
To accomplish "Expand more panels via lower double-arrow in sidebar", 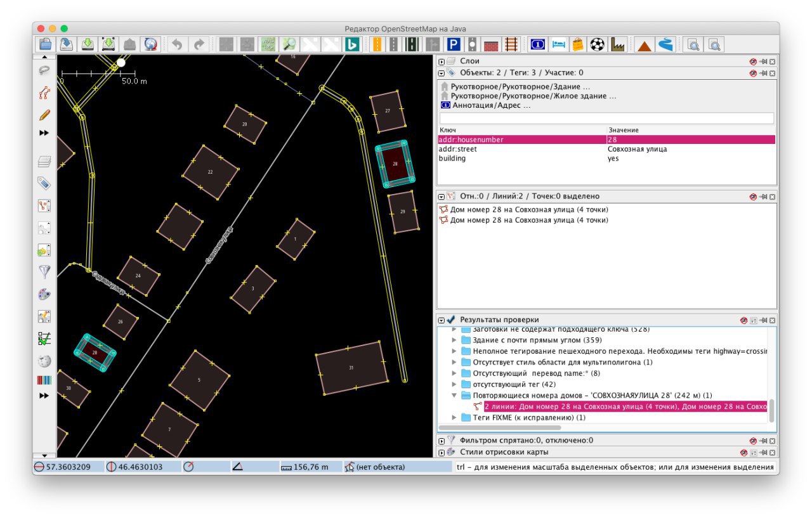I will pyautogui.click(x=44, y=396).
